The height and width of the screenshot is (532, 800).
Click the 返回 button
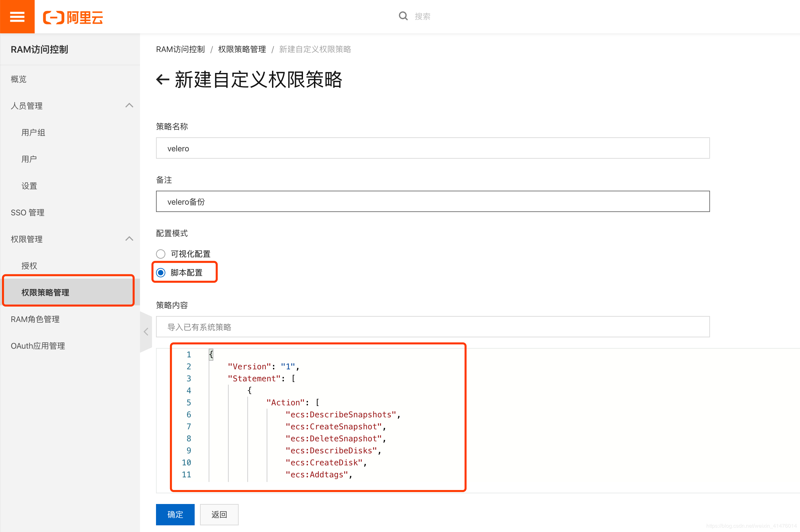click(219, 514)
